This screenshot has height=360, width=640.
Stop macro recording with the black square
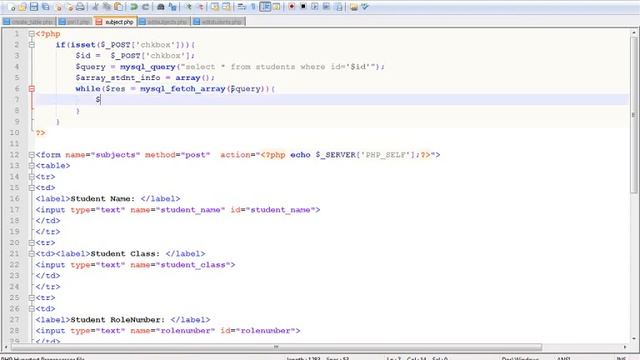coord(303,7)
